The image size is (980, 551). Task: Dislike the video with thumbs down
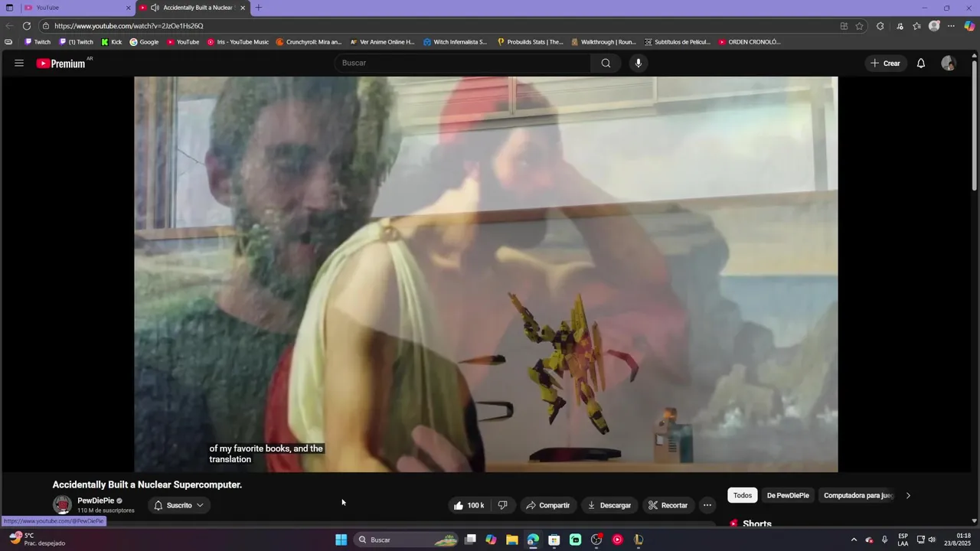[503, 505]
